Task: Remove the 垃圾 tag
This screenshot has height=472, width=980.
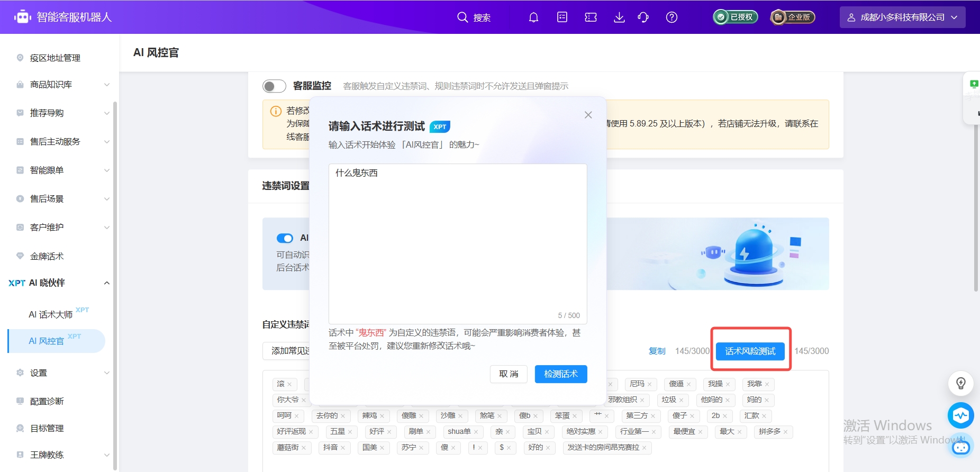Action: point(681,400)
